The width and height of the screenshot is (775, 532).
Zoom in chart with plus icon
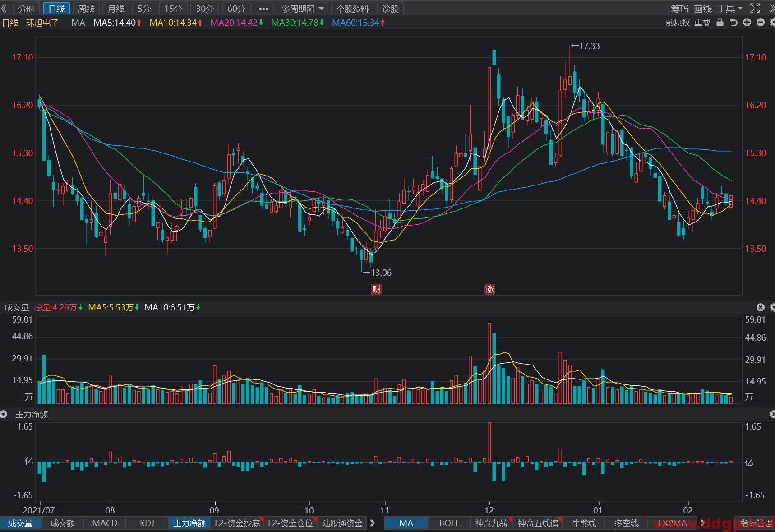point(747,22)
